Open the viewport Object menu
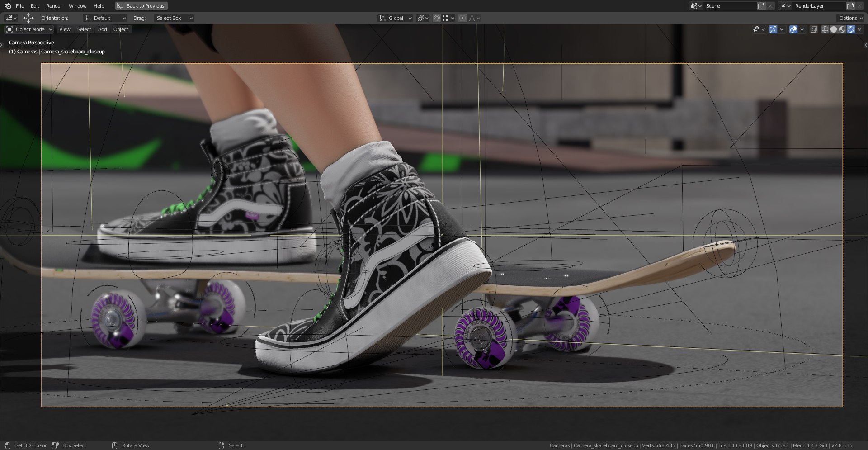The image size is (868, 450). click(121, 29)
